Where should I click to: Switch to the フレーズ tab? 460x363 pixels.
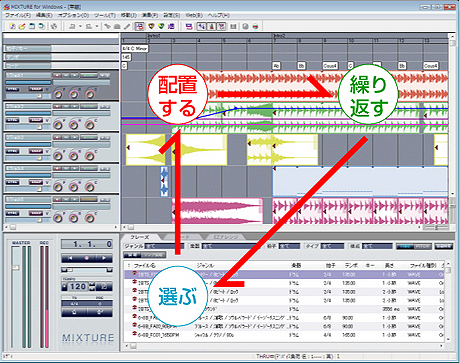tap(140, 237)
